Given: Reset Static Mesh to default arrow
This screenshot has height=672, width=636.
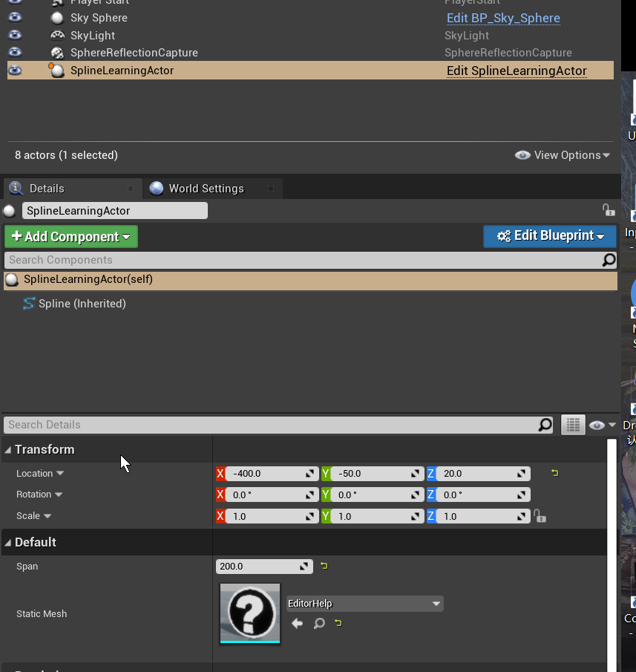Looking at the screenshot, I should coord(338,623).
